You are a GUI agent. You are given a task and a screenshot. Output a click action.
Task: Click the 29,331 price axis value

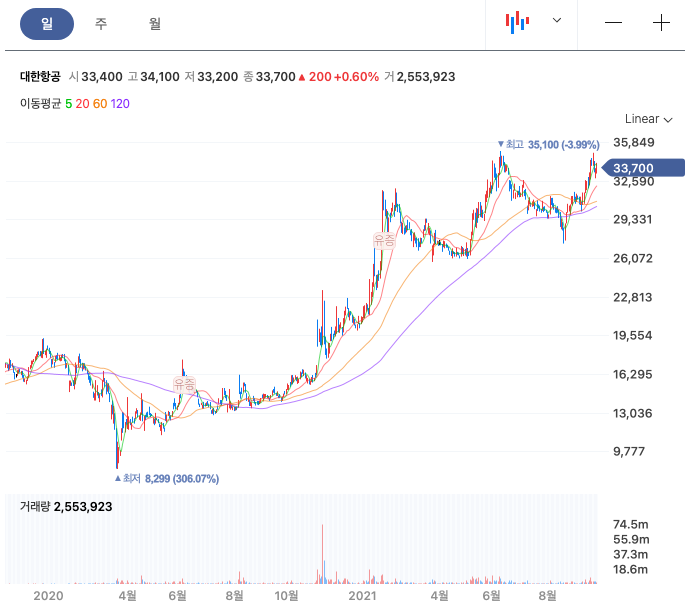click(633, 219)
